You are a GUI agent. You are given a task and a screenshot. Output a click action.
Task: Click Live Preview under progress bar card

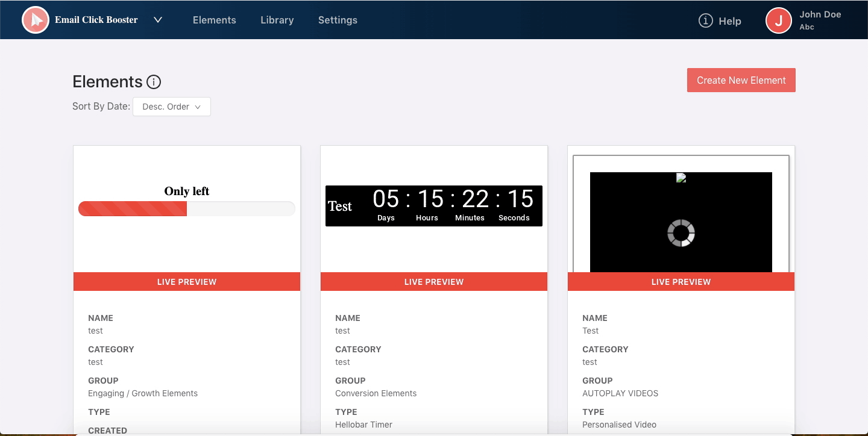click(187, 282)
